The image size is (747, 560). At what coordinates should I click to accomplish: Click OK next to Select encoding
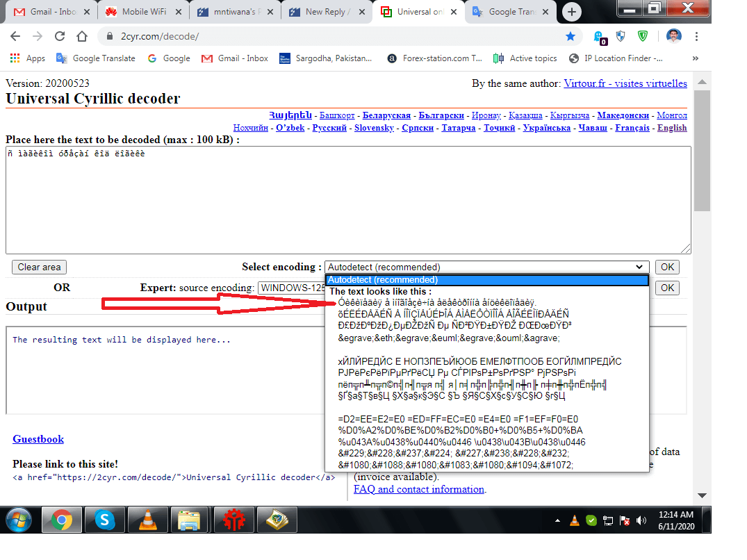(668, 267)
